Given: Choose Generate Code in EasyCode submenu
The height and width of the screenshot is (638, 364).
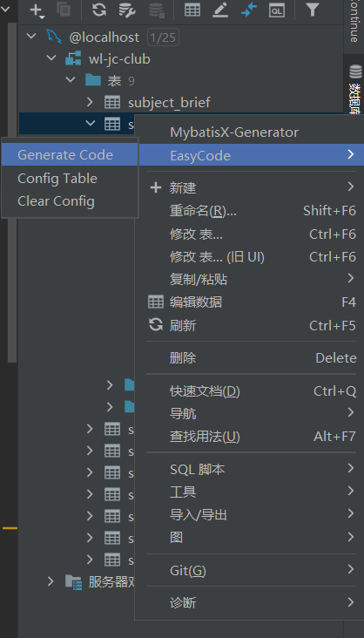Looking at the screenshot, I should (x=70, y=154).
